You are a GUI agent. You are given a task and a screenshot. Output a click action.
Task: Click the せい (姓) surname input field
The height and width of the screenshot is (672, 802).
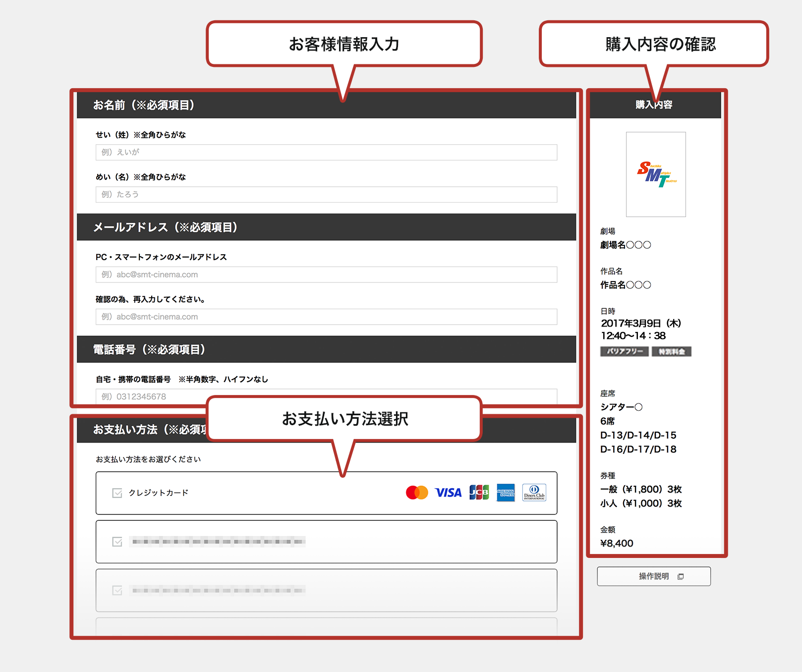(326, 152)
